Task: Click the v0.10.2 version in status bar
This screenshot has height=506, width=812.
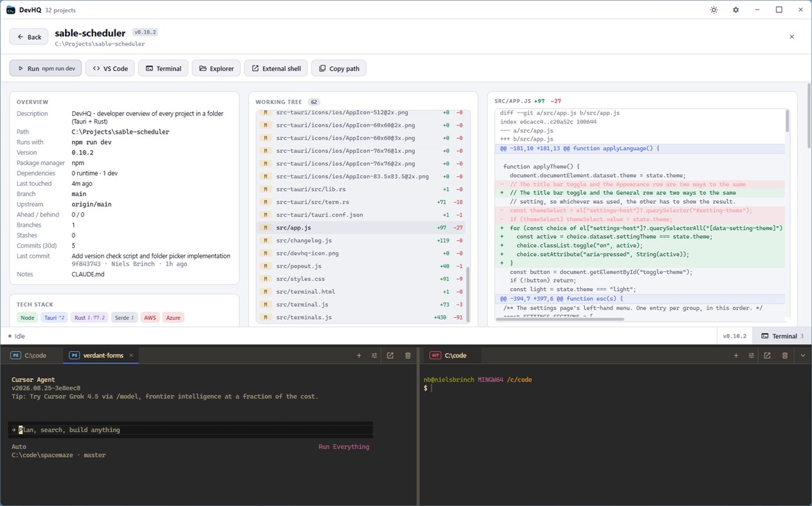Action: point(735,336)
